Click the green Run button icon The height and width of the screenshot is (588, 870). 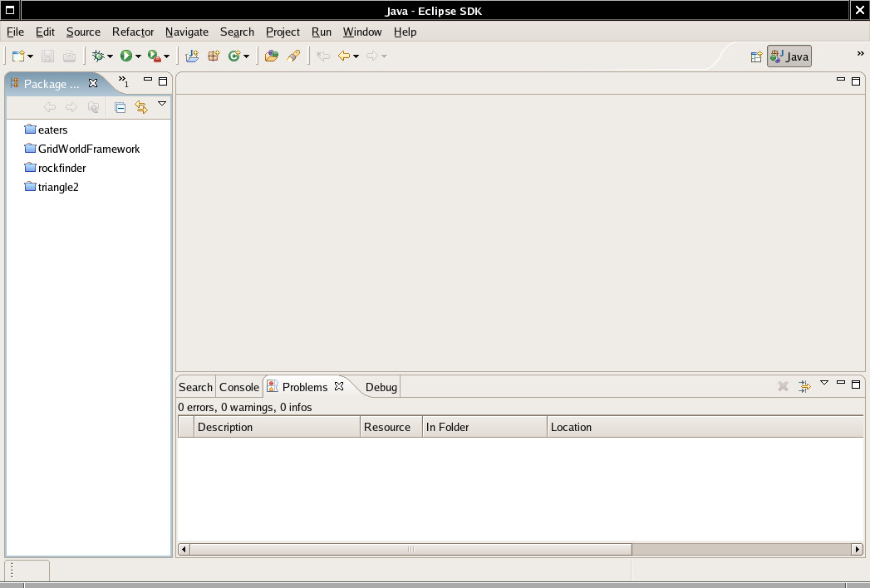(x=125, y=56)
